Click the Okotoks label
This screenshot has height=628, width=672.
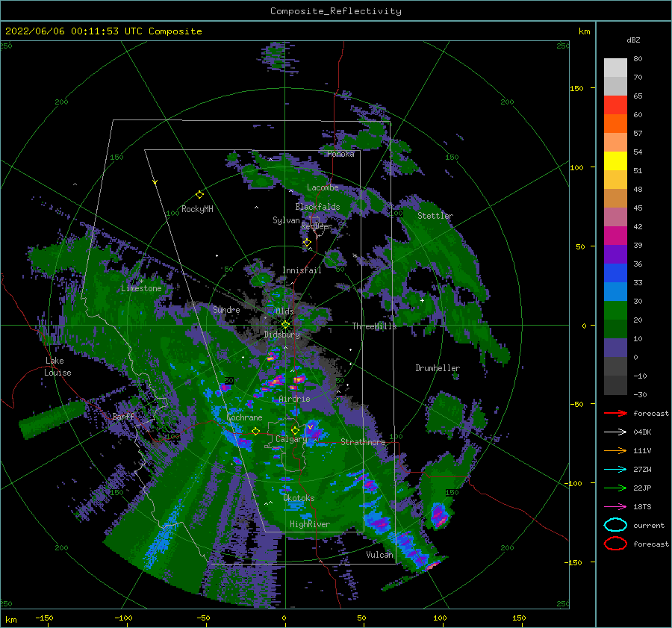point(299,498)
